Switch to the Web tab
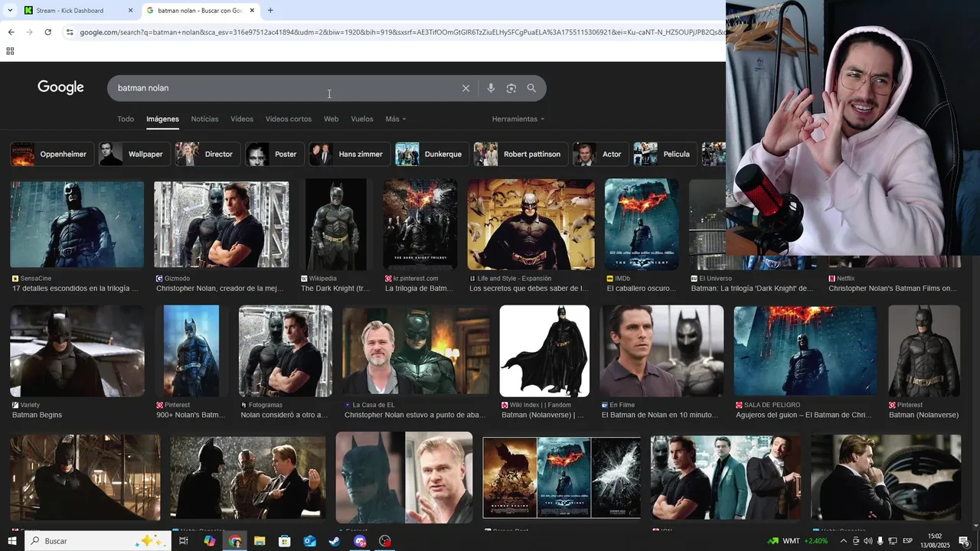The width and height of the screenshot is (980, 551). tap(331, 119)
